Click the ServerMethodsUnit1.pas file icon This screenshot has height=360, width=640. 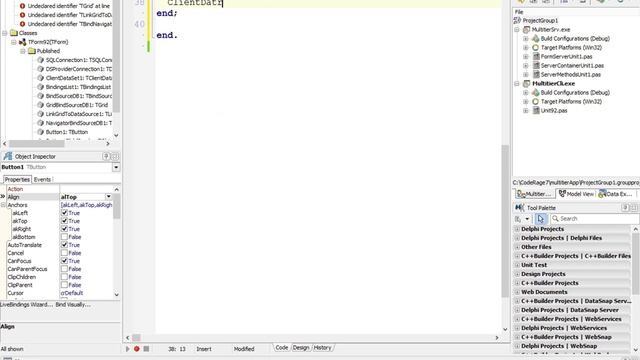pos(536,74)
